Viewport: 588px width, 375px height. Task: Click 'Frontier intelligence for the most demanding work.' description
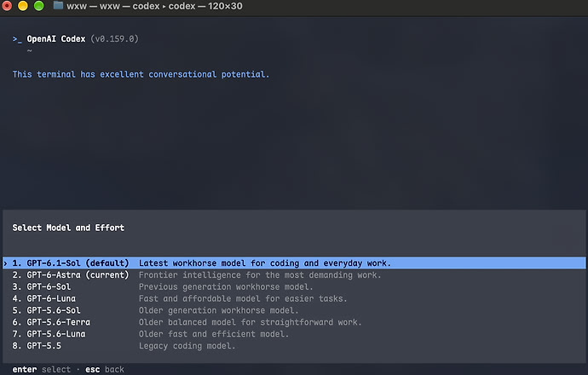260,275
